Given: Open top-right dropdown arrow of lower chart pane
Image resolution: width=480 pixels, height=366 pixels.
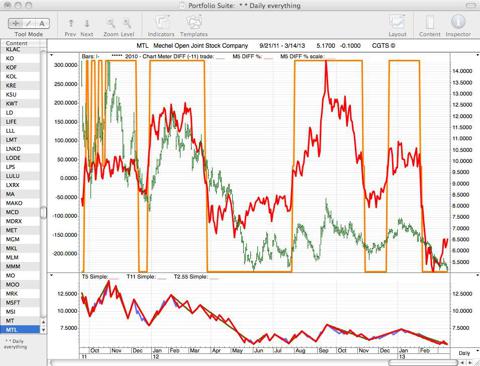Looking at the screenshot, I should (x=478, y=275).
